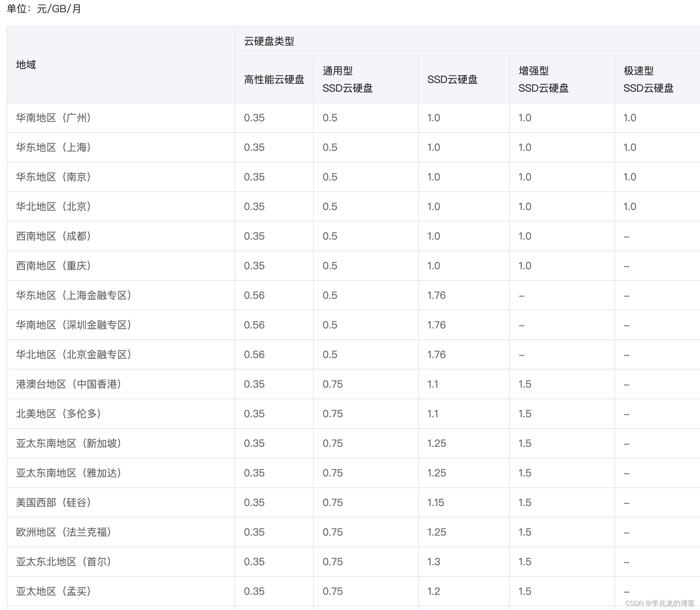Viewport: 700px width, 610px height.
Task: Select the 北美地区（多伦多） row label
Action: pyautogui.click(x=59, y=414)
